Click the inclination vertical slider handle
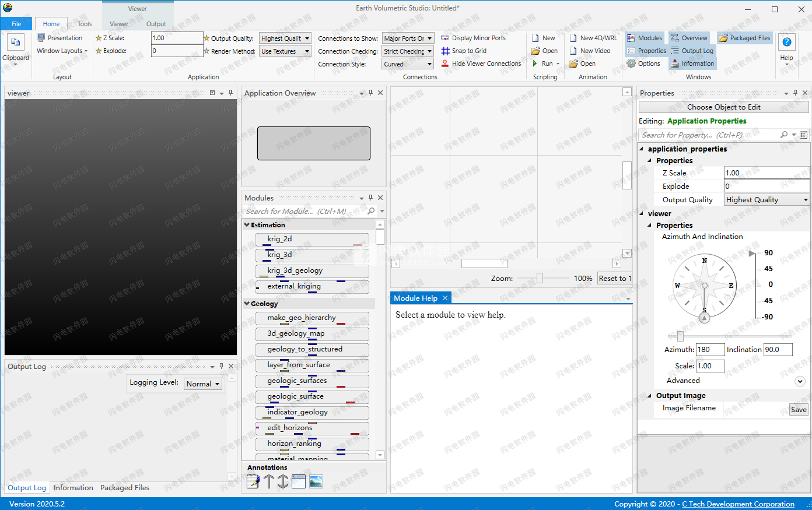 pyautogui.click(x=752, y=253)
